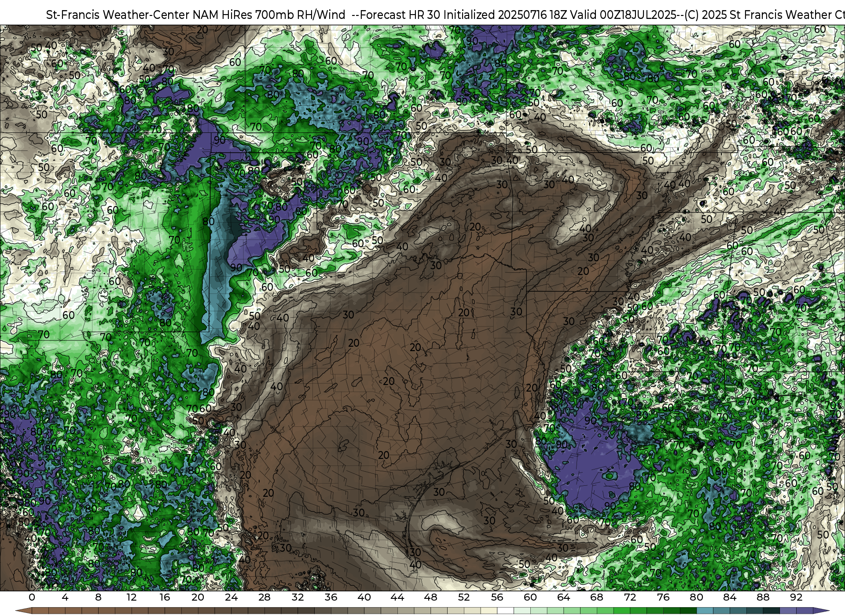
Task: Click the map title "St-Francis Weather-Center NAM HiRes"
Action: pyautogui.click(x=149, y=15)
